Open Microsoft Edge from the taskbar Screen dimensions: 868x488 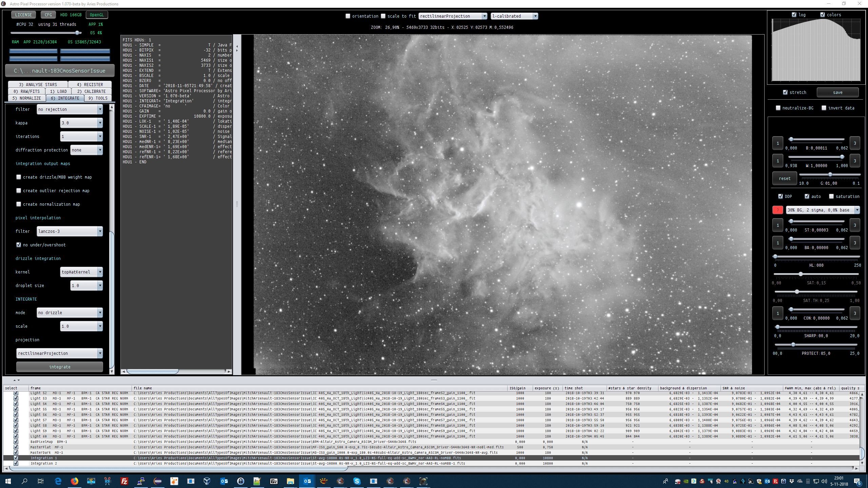pyautogui.click(x=58, y=481)
